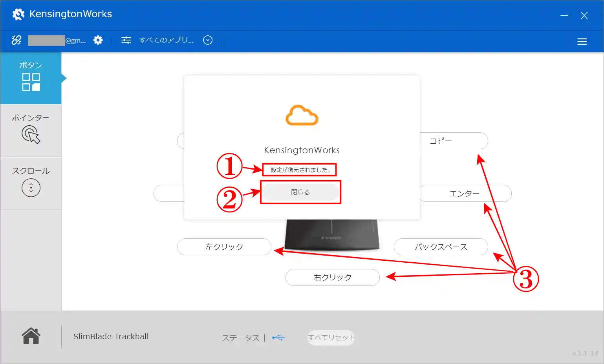The width and height of the screenshot is (604, 364).
Task: Select the ボタン tab
Action: tap(31, 78)
